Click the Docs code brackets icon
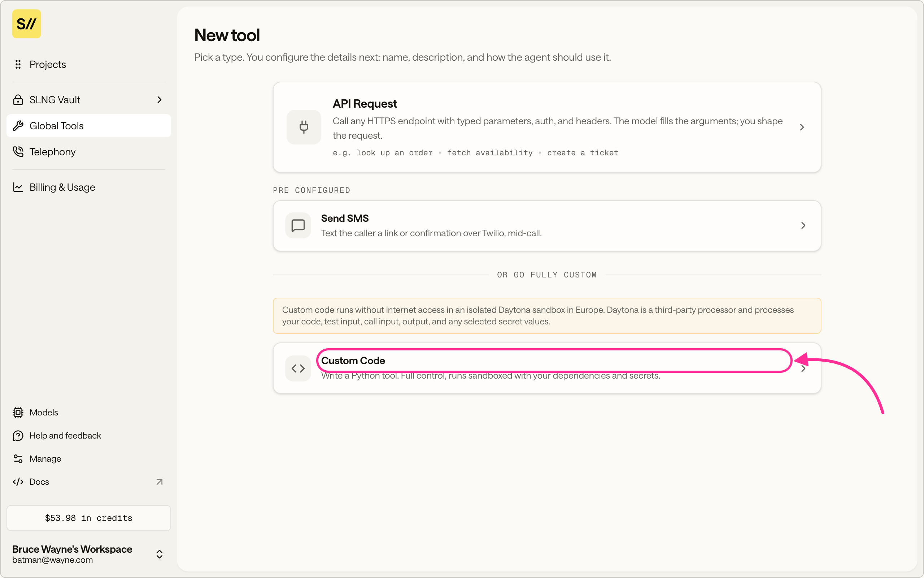 pos(18,482)
